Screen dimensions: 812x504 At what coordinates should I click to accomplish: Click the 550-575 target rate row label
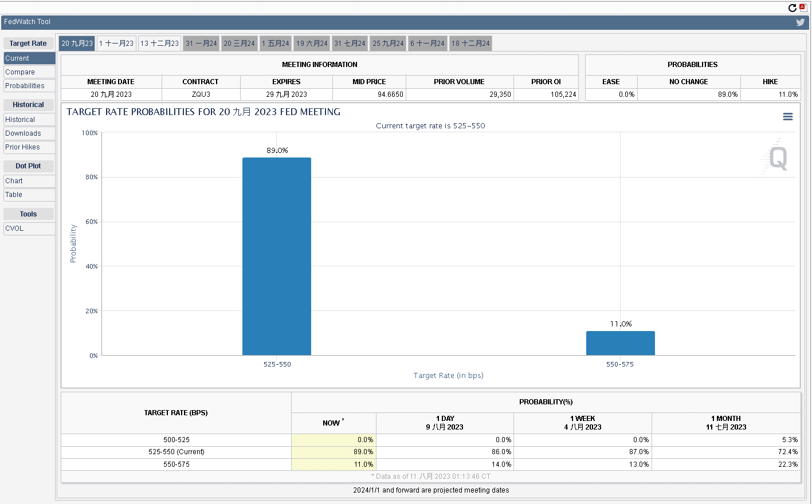pyautogui.click(x=176, y=464)
